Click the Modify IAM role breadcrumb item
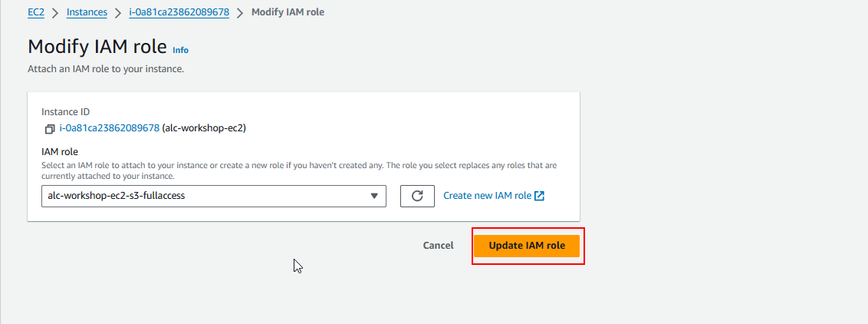This screenshot has width=868, height=324. [288, 12]
